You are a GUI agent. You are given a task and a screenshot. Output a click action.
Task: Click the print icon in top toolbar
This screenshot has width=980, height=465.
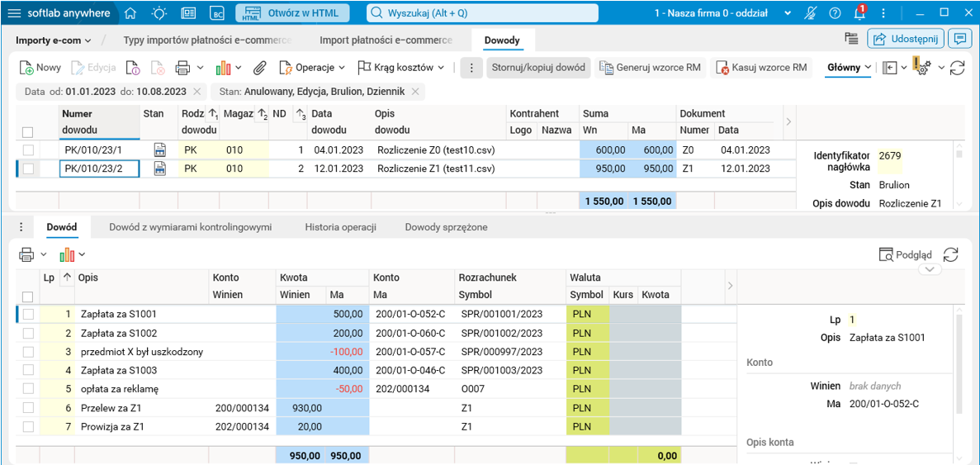pos(182,68)
